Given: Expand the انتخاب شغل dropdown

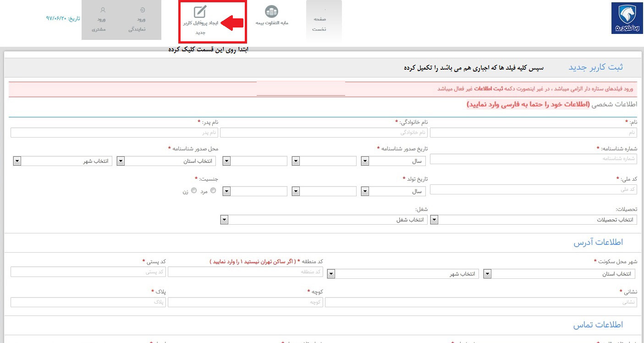Looking at the screenshot, I should point(324,220).
